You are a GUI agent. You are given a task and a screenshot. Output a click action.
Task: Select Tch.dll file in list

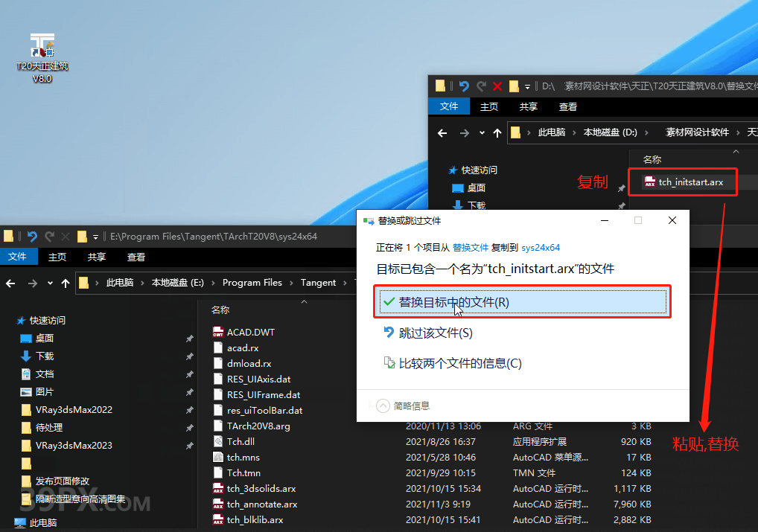pos(234,442)
